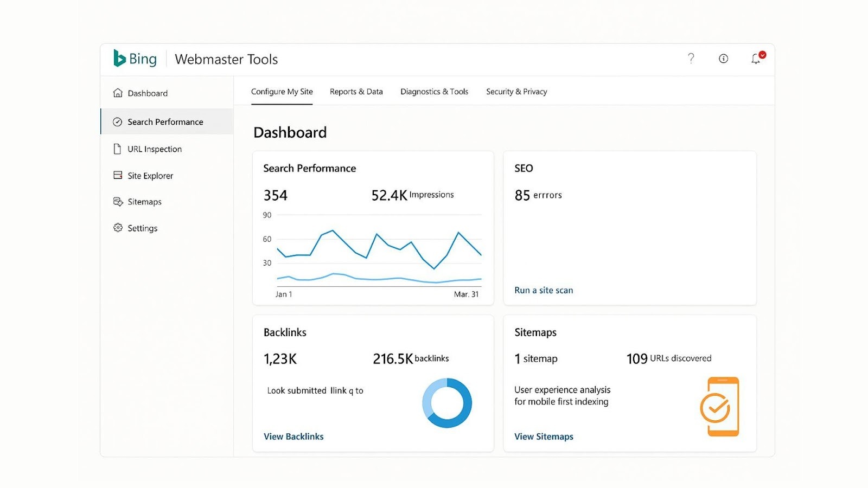Click View Sitemaps

point(544,436)
